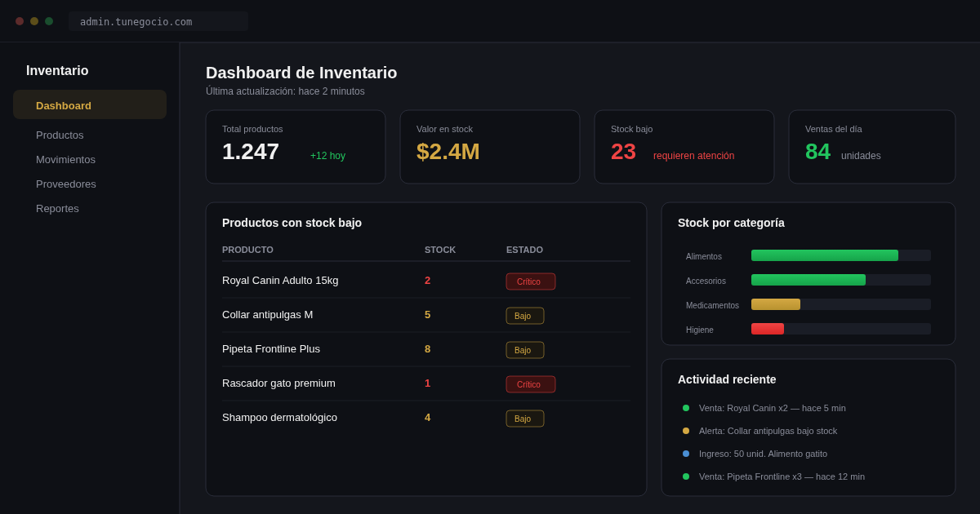Click the +12 hoy indicator
This screenshot has height=514, width=980.
(327, 155)
